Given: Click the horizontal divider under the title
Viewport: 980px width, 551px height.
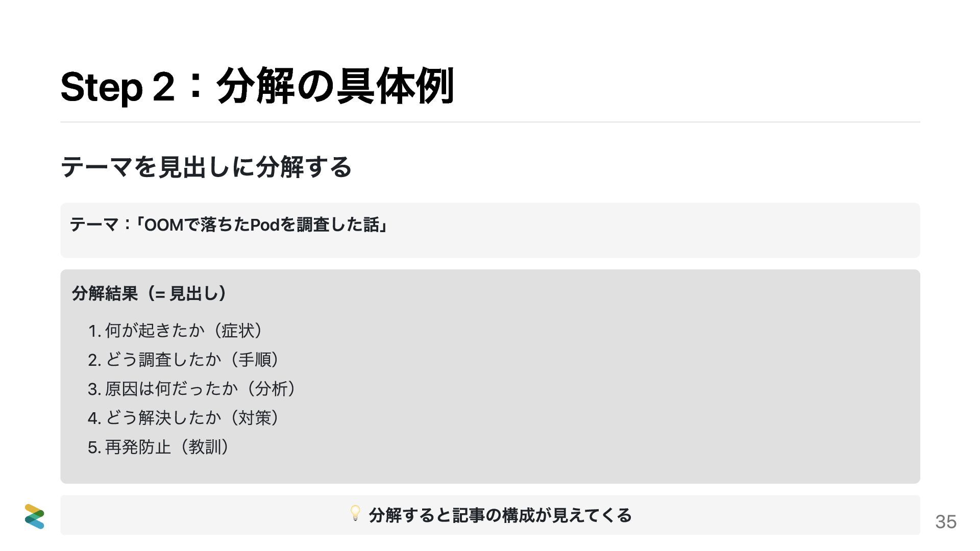Looking at the screenshot, I should tap(490, 122).
